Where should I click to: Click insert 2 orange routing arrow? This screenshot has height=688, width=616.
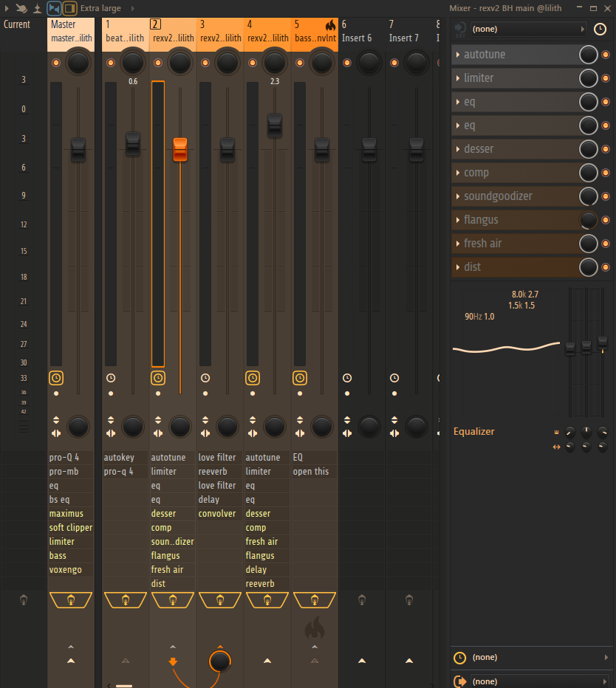(x=173, y=661)
